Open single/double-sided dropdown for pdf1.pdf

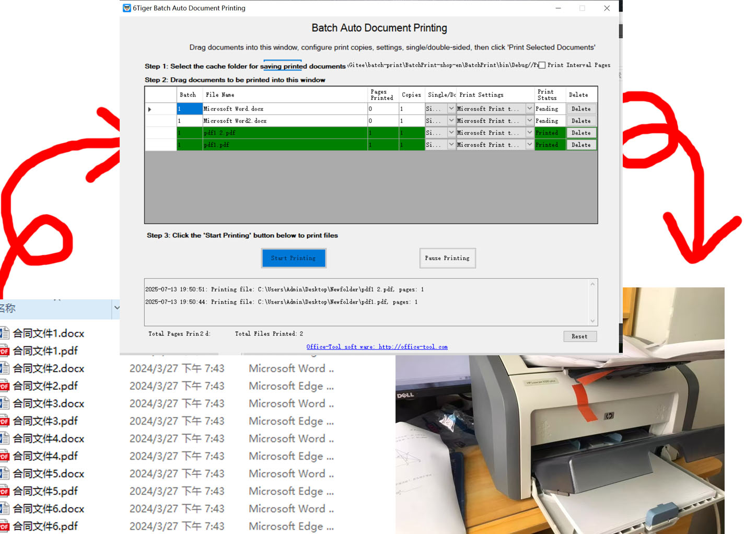click(x=451, y=145)
